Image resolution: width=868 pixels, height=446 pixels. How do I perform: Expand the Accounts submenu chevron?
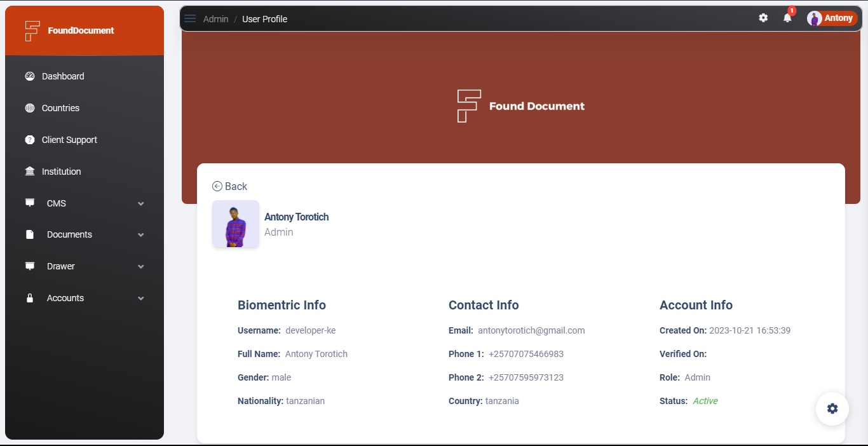point(141,298)
